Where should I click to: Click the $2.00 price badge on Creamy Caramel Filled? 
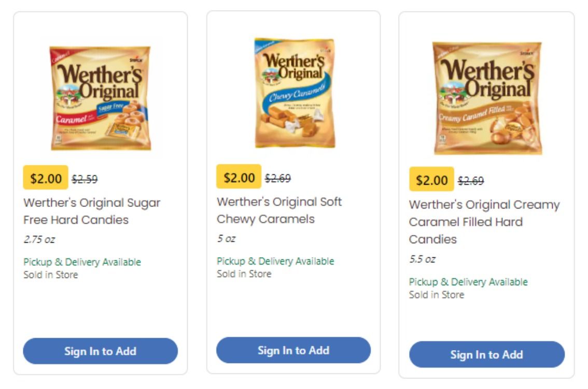431,180
